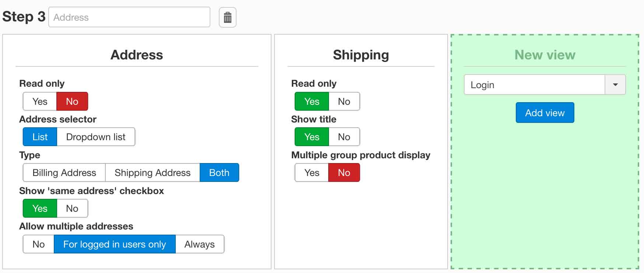The width and height of the screenshot is (644, 273).
Task: Set Address Read only to No
Action: click(x=72, y=101)
